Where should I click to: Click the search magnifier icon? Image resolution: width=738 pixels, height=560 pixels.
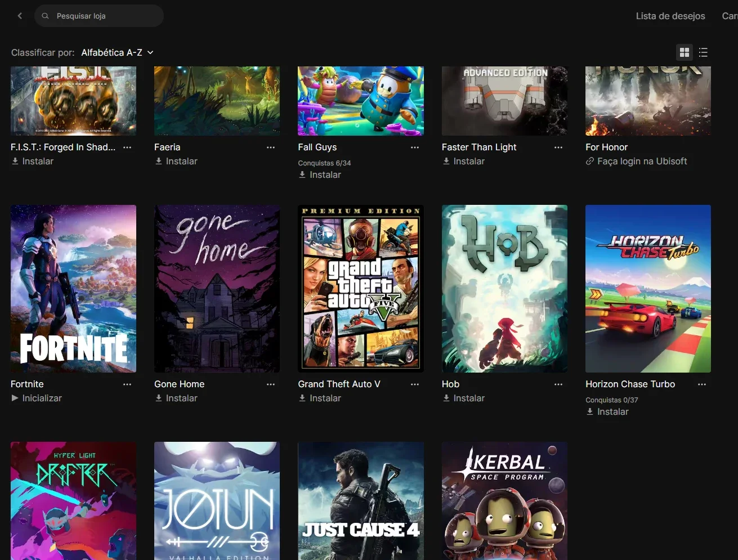click(x=46, y=16)
